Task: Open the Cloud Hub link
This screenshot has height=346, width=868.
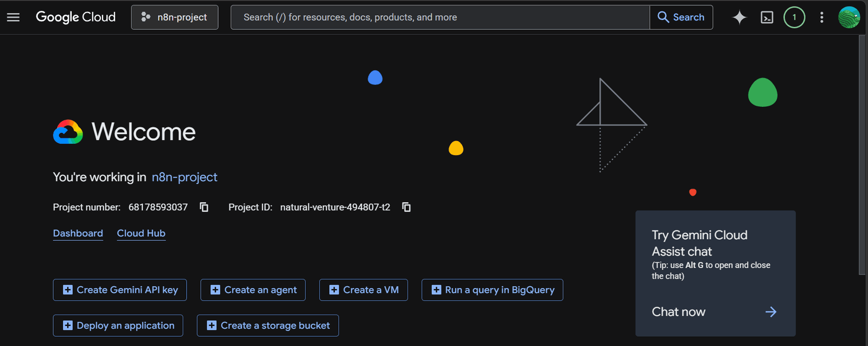Action: click(141, 233)
